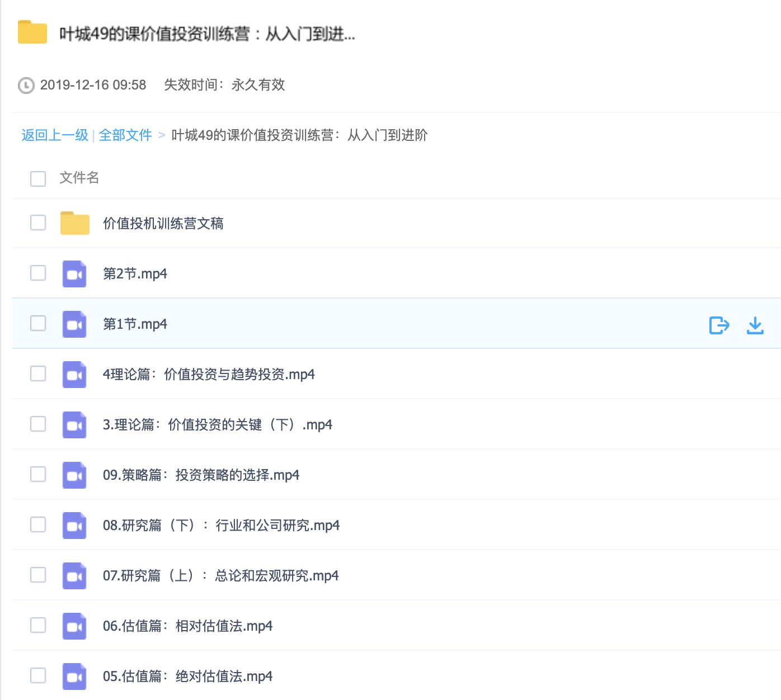Click the breadcrumb folder name 叶城49的课价值投资训练营：从入门到进阶
Screen dimensions: 781x700
click(x=299, y=135)
